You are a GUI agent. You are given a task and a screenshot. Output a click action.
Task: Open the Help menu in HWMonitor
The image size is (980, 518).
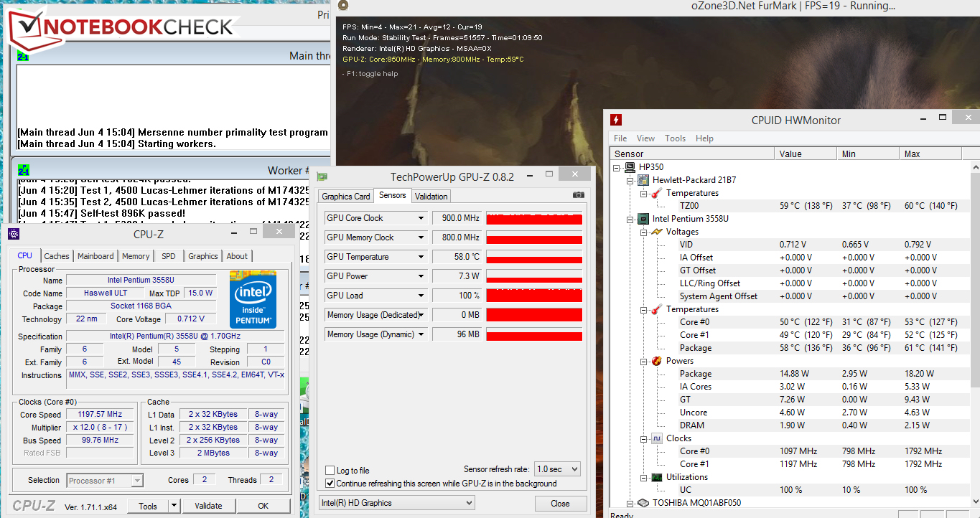704,138
